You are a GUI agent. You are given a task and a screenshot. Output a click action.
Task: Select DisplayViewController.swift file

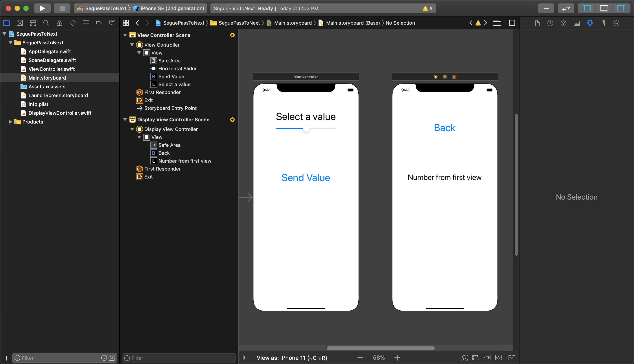pos(60,113)
